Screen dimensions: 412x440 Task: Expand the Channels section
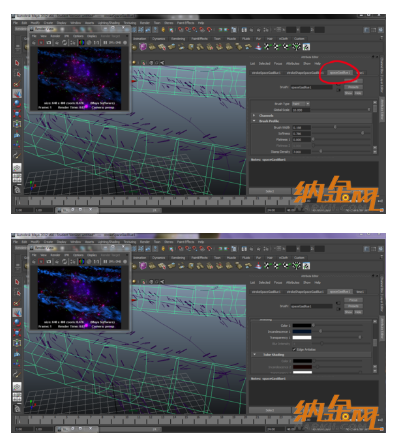[254, 115]
